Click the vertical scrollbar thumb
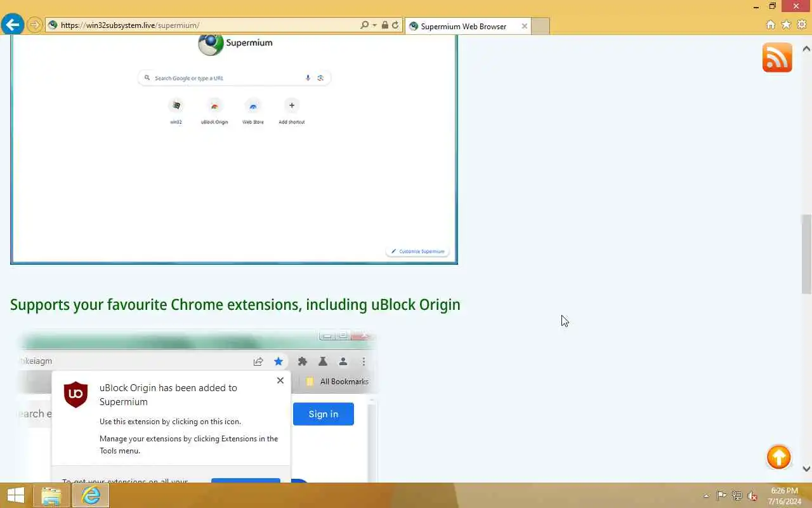The width and height of the screenshot is (812, 508). (x=806, y=253)
